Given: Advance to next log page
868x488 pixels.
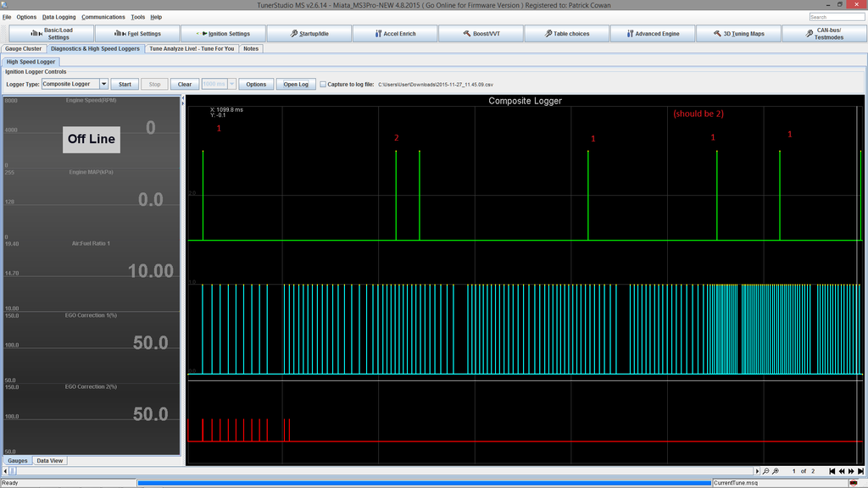Looking at the screenshot, I should (851, 471).
